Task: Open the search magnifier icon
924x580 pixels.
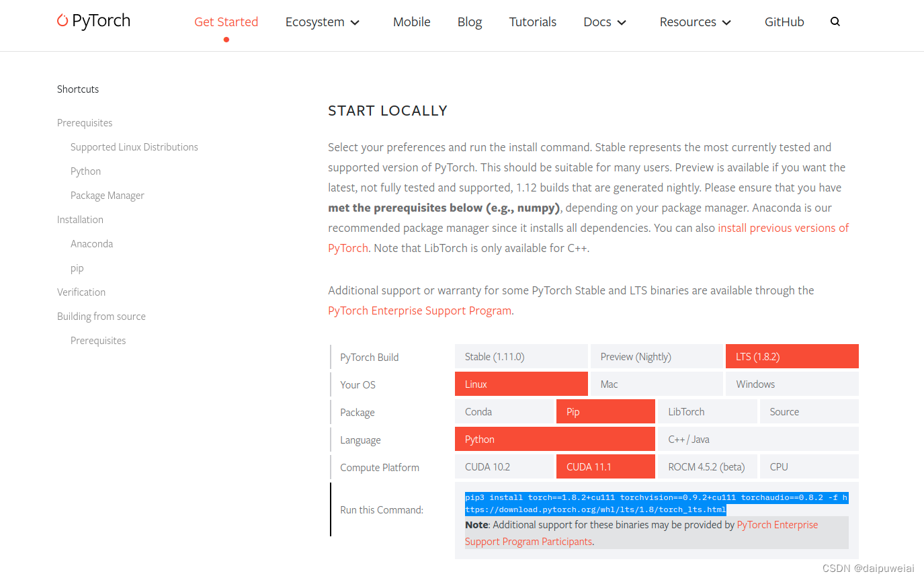Action: [835, 22]
